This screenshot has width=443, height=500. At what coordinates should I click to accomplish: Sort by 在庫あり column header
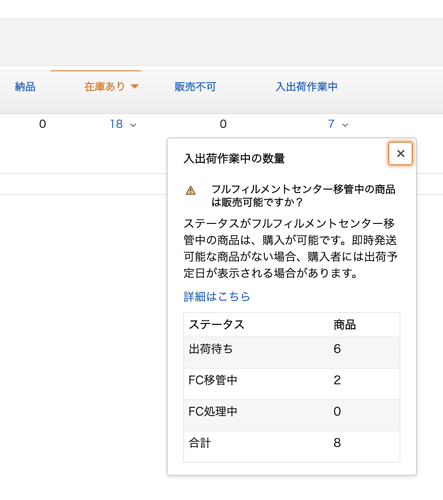pos(105,87)
